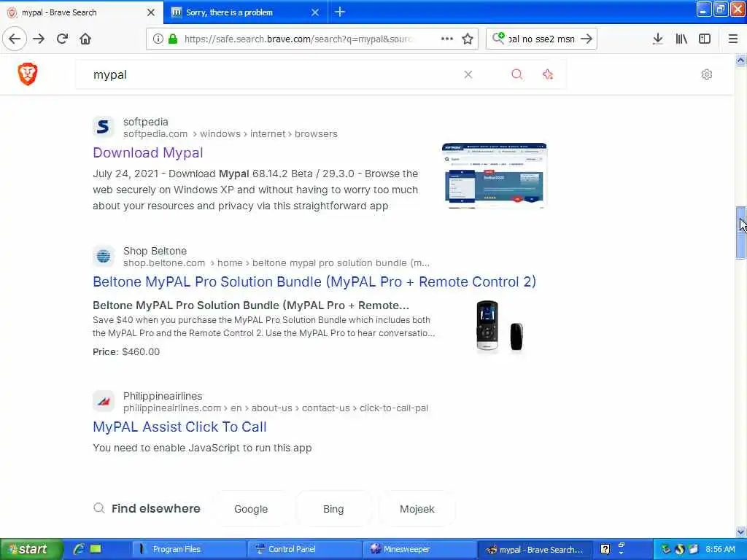
Task: Show desktop quick launch icon
Action: [x=96, y=549]
